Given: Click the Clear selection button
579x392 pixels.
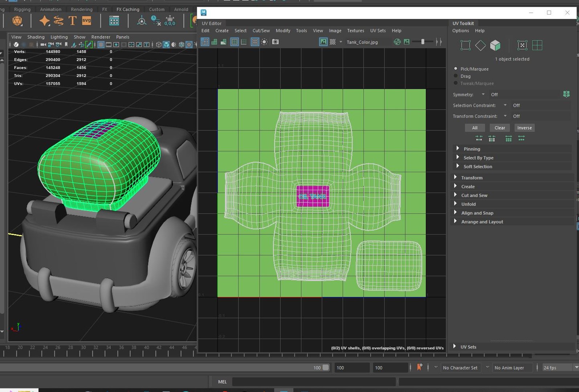Looking at the screenshot, I should (500, 128).
